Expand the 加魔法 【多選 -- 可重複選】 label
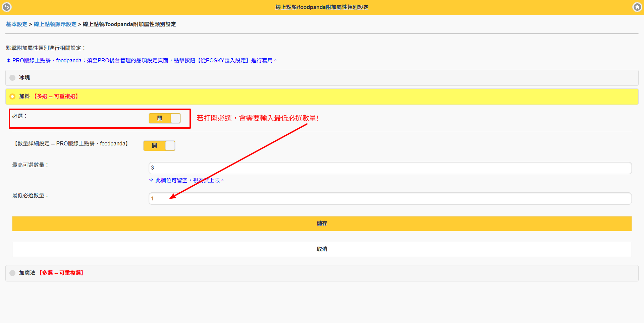Screen dimensions: 644x323 (x=52, y=273)
